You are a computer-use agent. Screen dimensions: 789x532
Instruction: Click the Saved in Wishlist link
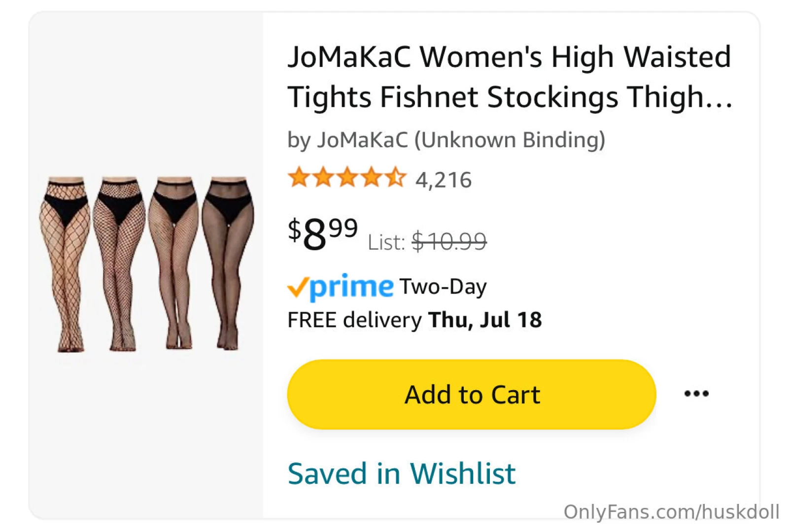point(402,473)
